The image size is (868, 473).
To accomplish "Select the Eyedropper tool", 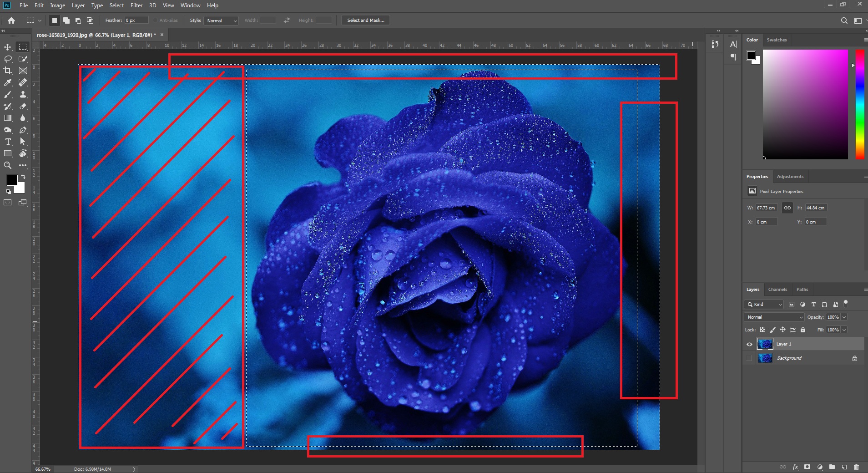I will 8,82.
